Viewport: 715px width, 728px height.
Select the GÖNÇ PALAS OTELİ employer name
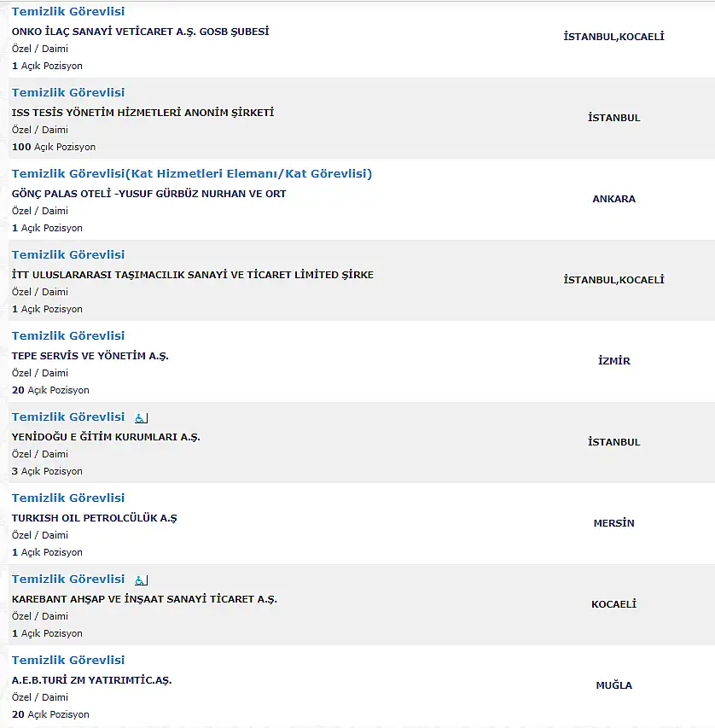(x=148, y=194)
